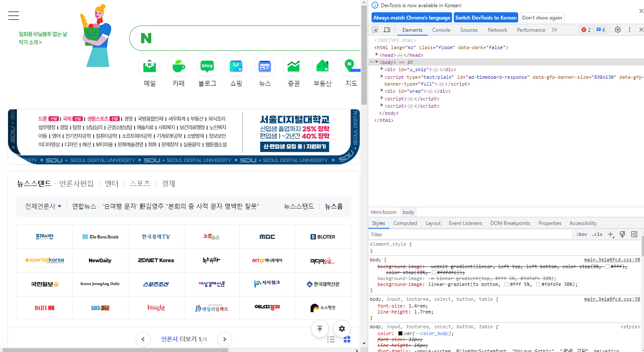Viewport: 644px width, 352px height.
Task: Click the red errors counter badge
Action: point(586,30)
